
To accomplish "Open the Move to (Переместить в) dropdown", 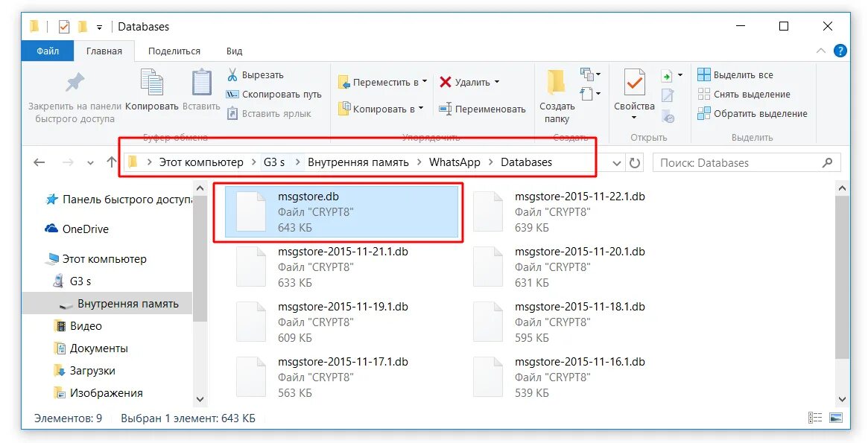I will (x=382, y=83).
